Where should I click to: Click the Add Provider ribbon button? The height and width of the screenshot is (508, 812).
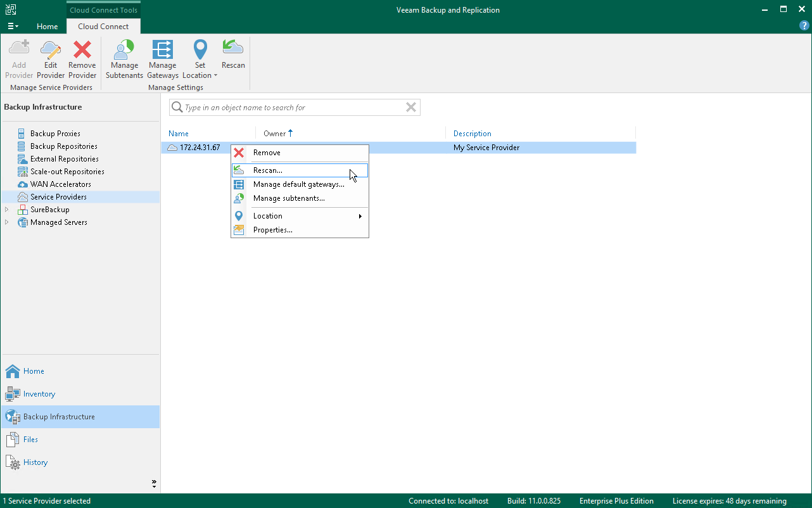click(19, 59)
